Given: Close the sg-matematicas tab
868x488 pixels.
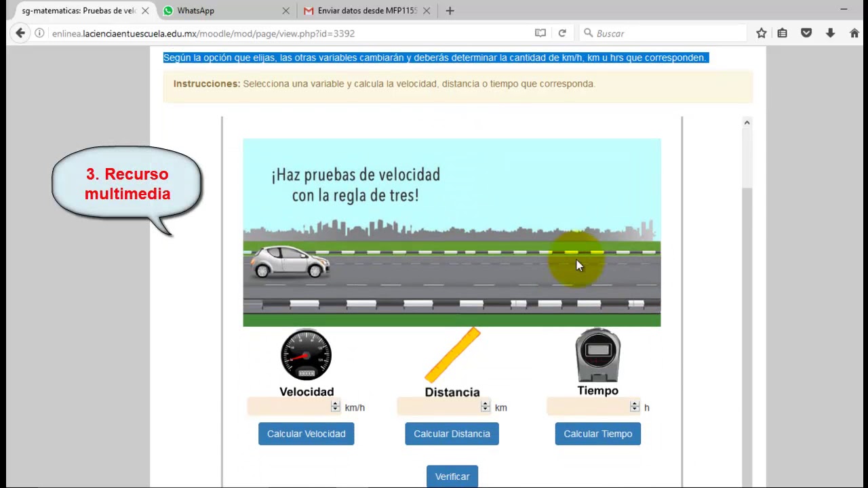Looking at the screenshot, I should [145, 11].
